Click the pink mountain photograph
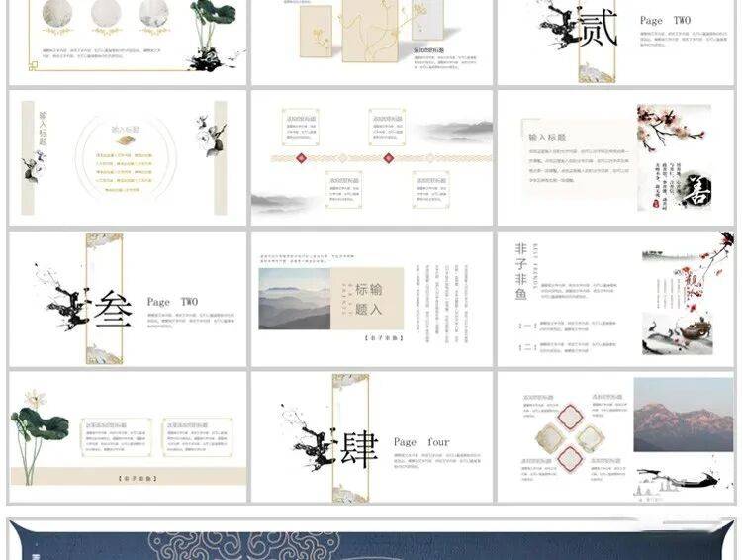742x560 pixels. coord(684,415)
